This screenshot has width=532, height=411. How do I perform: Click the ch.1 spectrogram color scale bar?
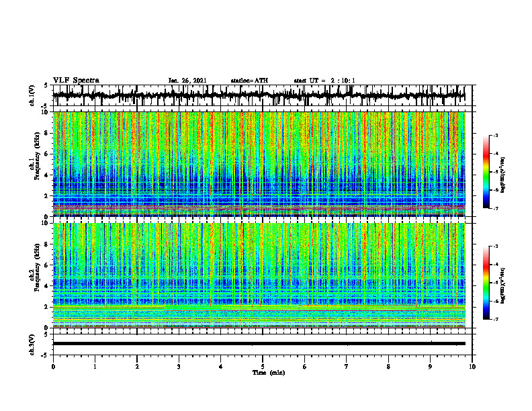pyautogui.click(x=486, y=172)
